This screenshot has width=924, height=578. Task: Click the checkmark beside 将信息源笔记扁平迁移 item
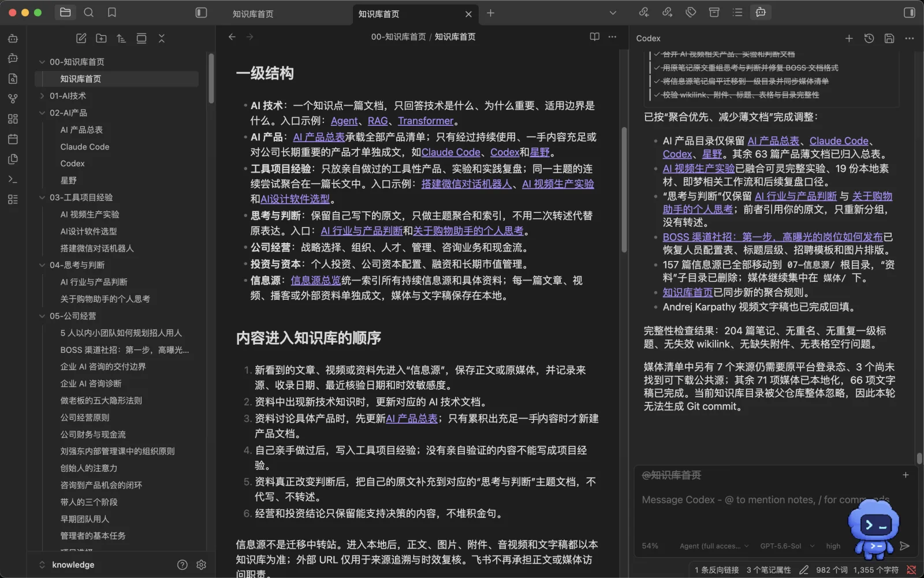tap(657, 81)
